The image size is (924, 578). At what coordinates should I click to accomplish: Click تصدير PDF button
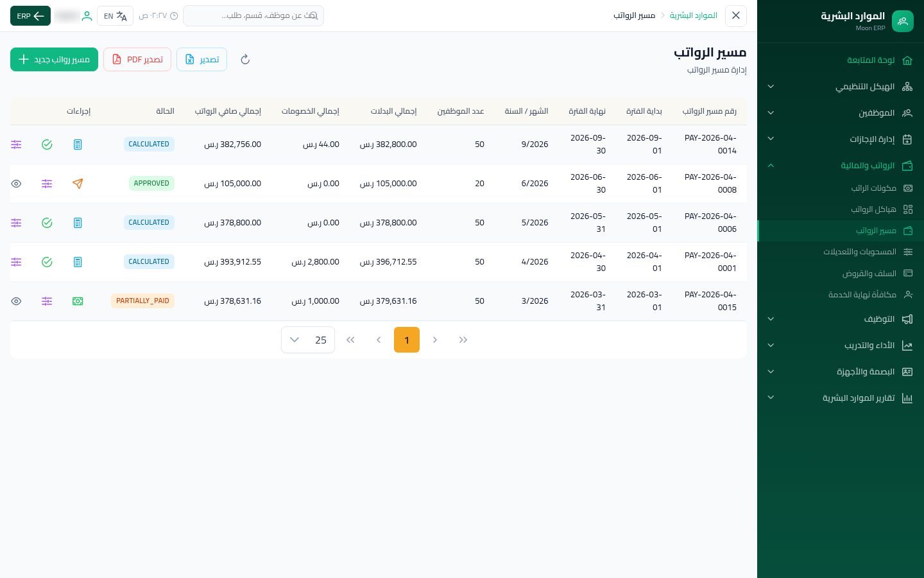coord(137,60)
